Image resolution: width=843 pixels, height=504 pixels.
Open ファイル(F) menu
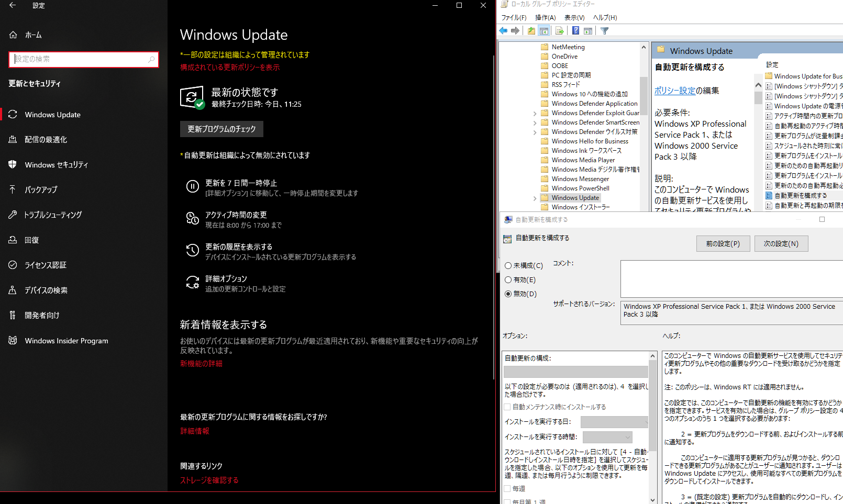(514, 18)
